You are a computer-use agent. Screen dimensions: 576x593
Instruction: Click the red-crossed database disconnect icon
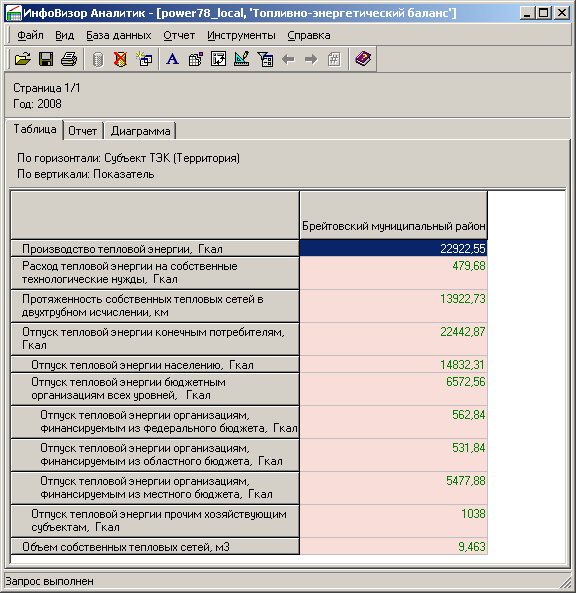coord(121,59)
